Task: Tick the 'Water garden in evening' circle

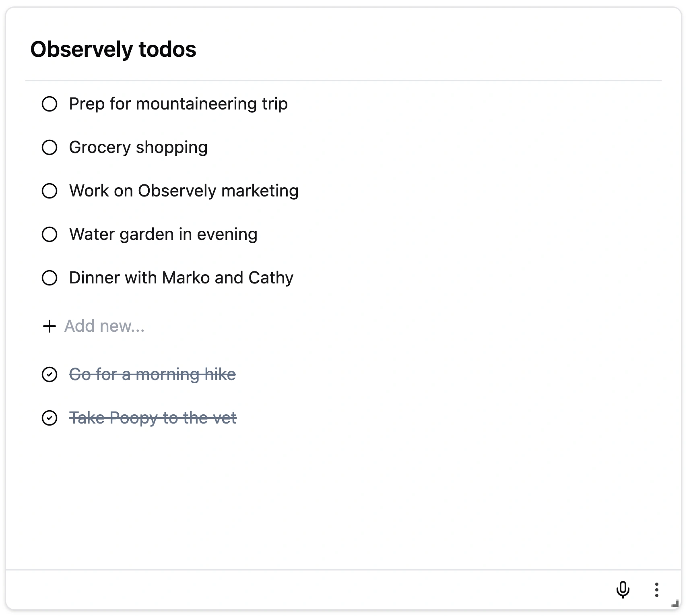Action: point(50,234)
